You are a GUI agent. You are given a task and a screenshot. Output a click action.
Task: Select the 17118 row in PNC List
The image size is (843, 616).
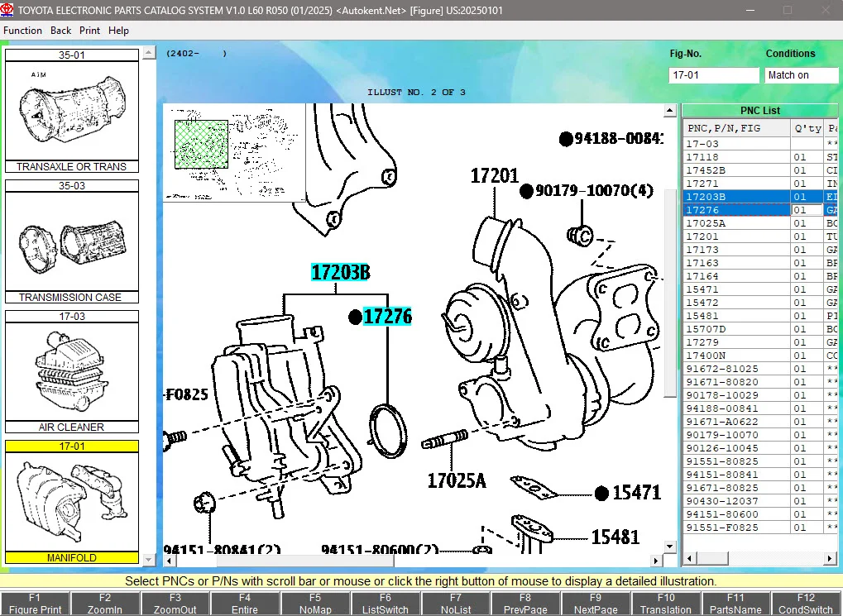760,157
